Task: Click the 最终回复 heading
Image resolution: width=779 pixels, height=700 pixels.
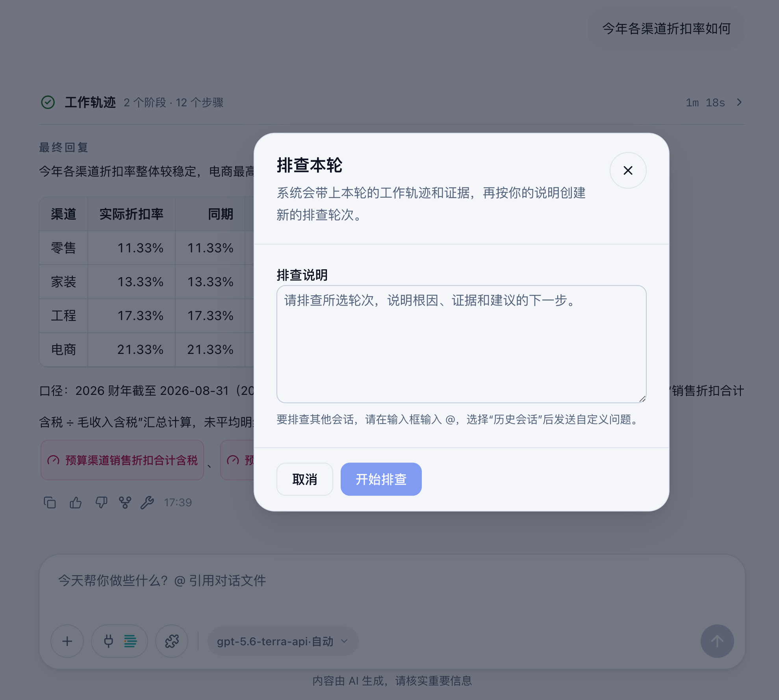Action: [63, 147]
